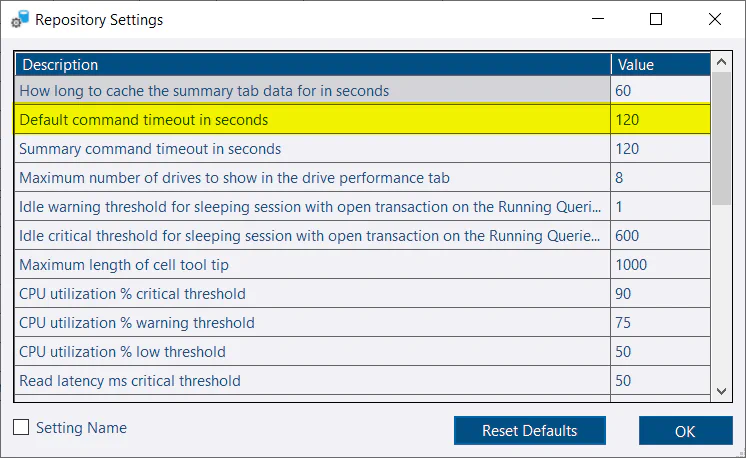Viewport: 746px width, 458px height.
Task: Edit maximum number of drives value 8
Action: click(x=660, y=178)
